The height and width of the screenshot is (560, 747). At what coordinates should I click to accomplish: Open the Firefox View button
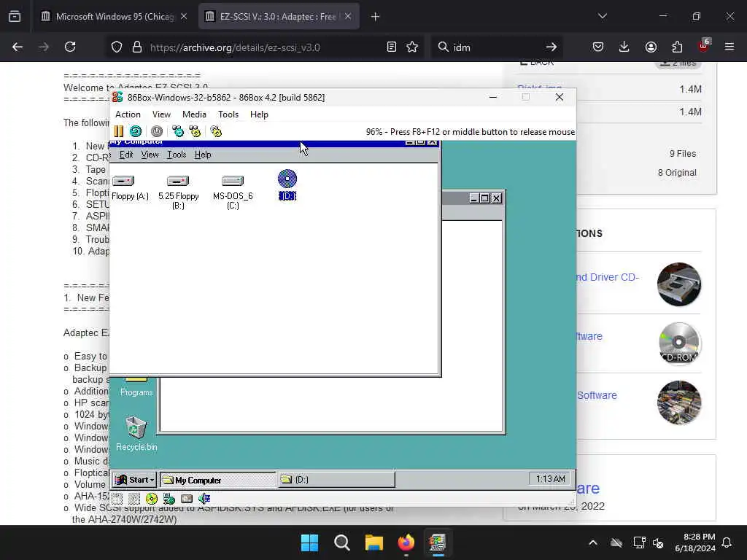click(15, 17)
